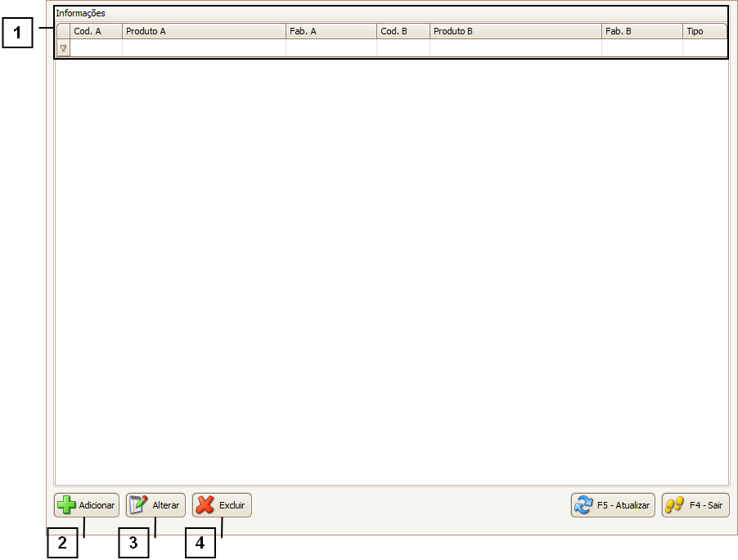Sort by the Produto A column header
The height and width of the screenshot is (560, 738).
point(204,31)
